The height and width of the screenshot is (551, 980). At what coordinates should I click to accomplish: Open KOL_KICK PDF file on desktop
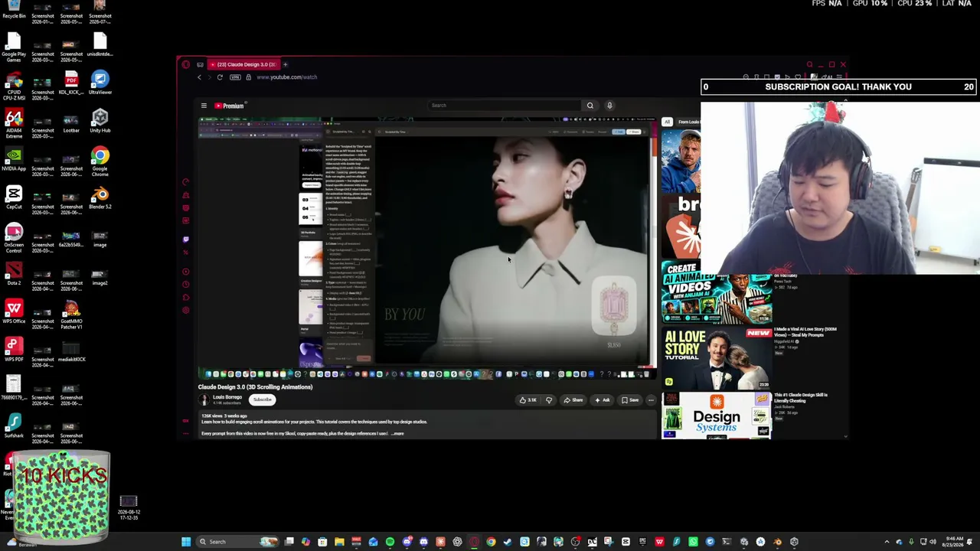71,82
